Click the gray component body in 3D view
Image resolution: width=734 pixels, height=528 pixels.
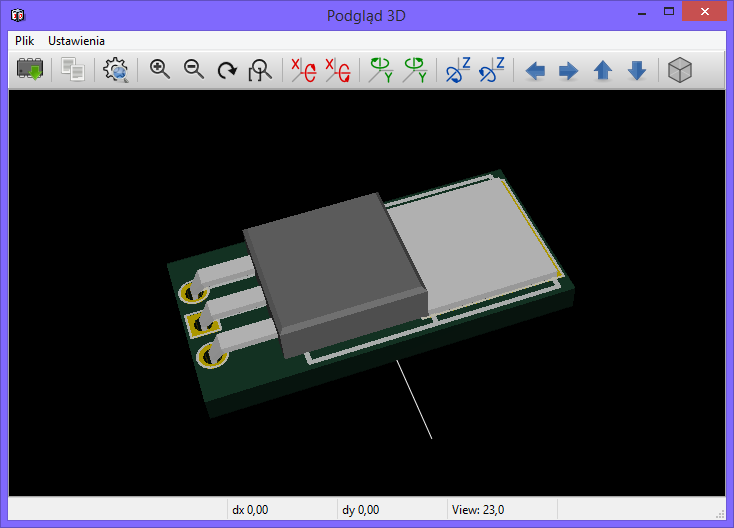point(330,270)
